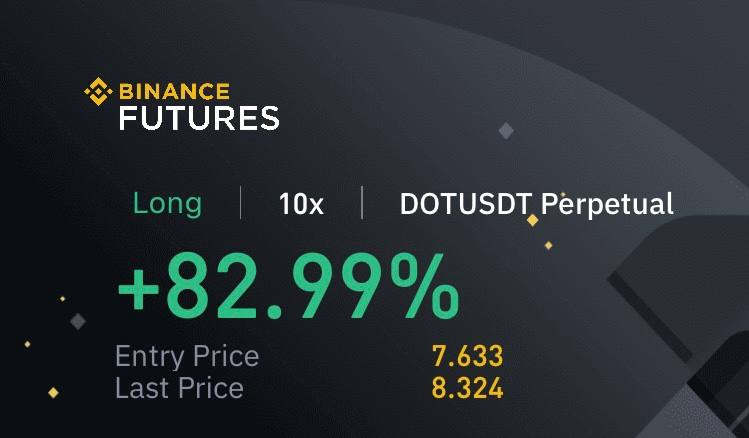
Task: Click the divider between Long and 10x
Action: pyautogui.click(x=240, y=203)
